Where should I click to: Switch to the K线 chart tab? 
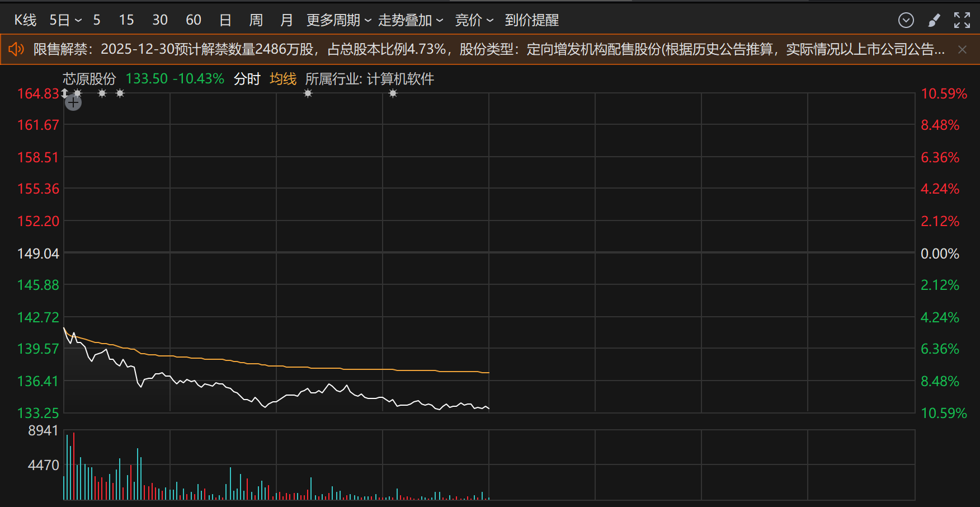pyautogui.click(x=25, y=21)
